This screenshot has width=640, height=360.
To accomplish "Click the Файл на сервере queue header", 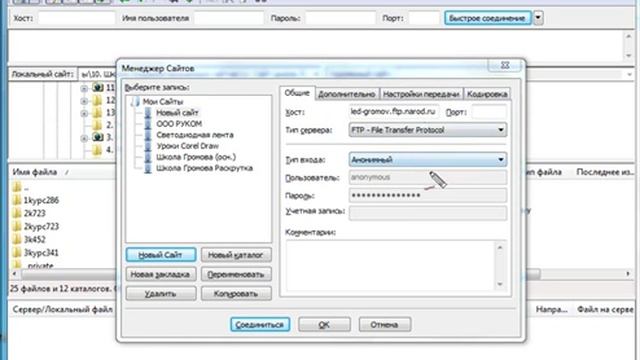I will coord(605,310).
